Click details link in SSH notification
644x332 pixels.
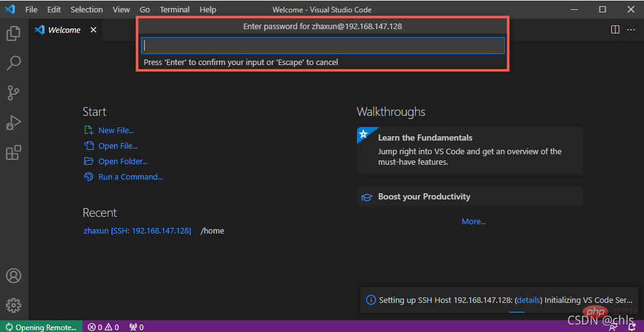(x=528, y=300)
